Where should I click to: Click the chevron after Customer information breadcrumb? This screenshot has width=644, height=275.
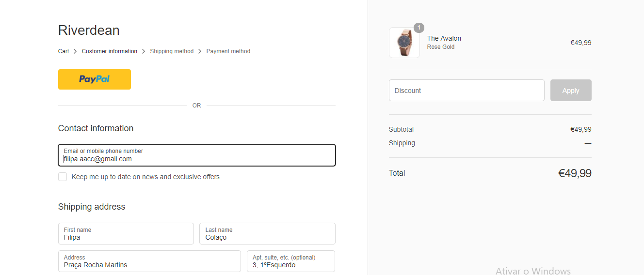(x=144, y=51)
